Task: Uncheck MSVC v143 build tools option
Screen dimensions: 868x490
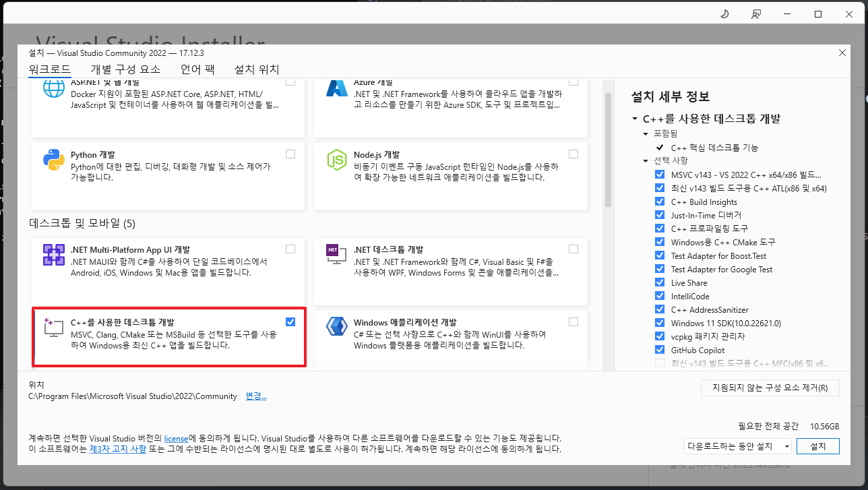Action: [660, 175]
